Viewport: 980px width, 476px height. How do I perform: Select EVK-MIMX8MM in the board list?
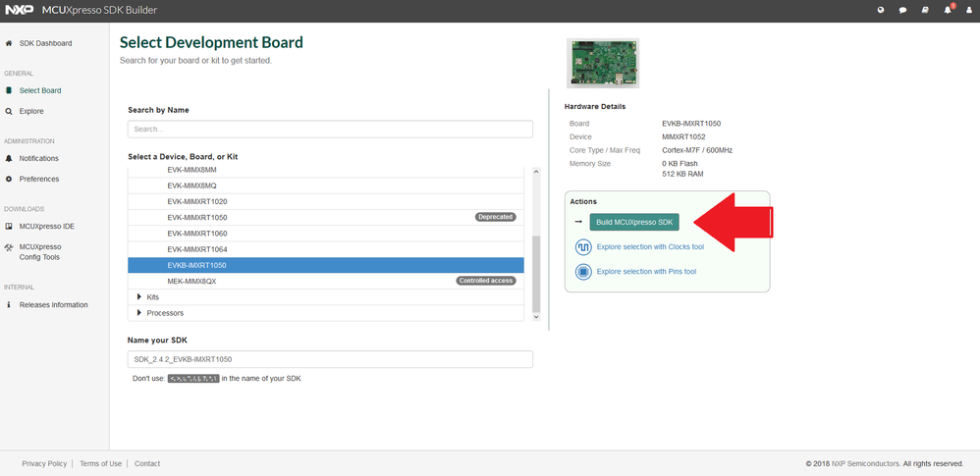pos(326,170)
